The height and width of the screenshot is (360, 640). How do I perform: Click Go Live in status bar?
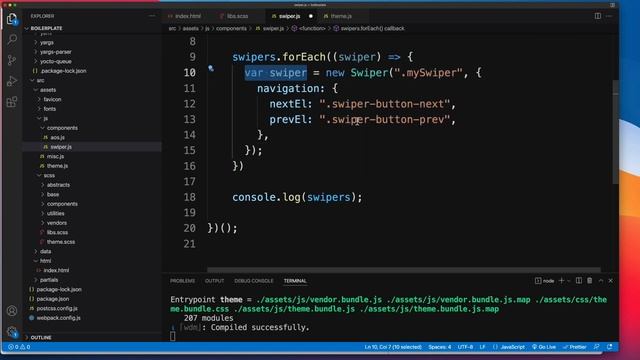pos(544,347)
